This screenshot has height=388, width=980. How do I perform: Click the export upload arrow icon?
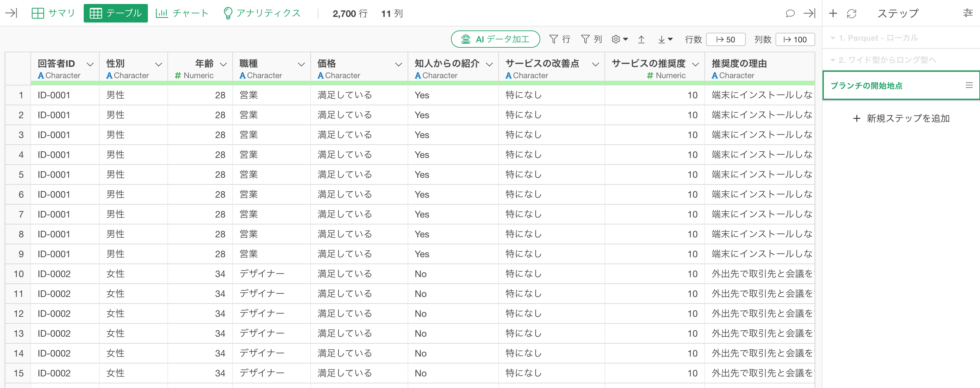coord(642,39)
